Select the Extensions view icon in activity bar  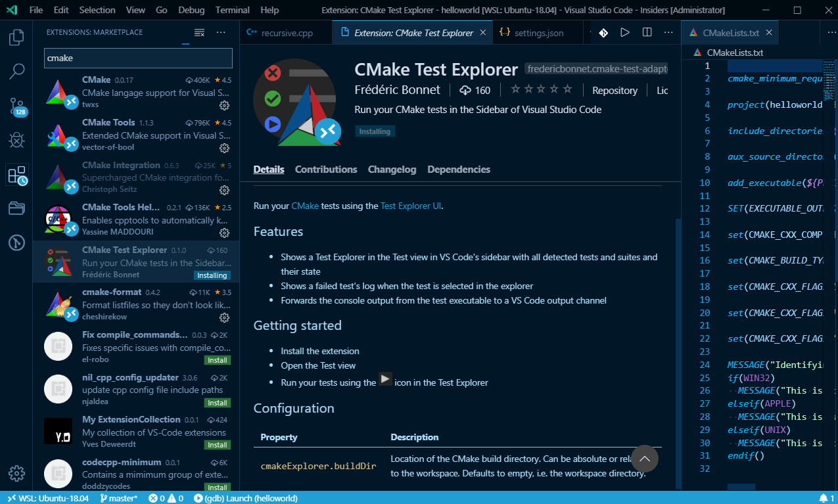(16, 175)
